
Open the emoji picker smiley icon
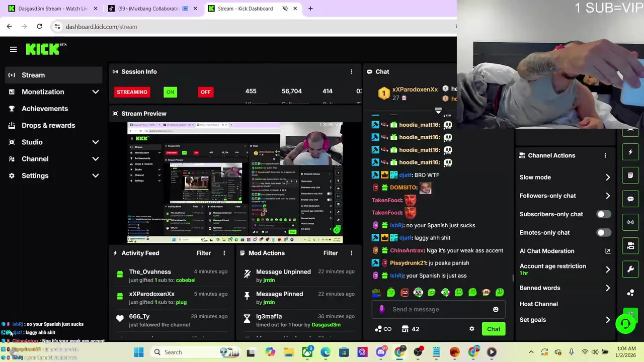[496, 309]
